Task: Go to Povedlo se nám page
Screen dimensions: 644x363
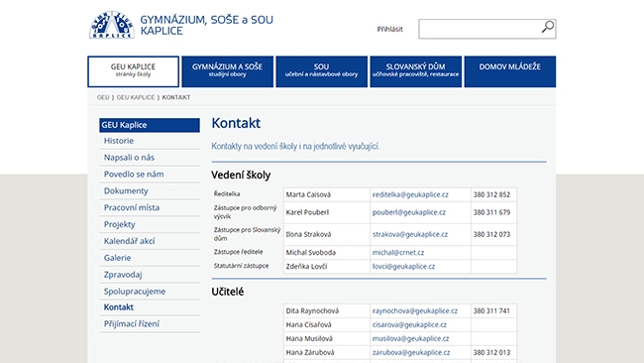Action: pyautogui.click(x=134, y=175)
